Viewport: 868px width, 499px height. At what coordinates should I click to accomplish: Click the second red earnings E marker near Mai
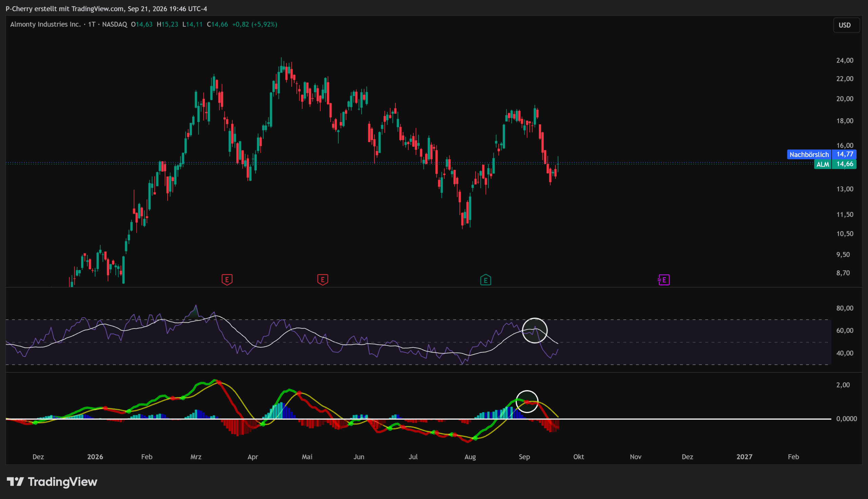click(x=322, y=280)
